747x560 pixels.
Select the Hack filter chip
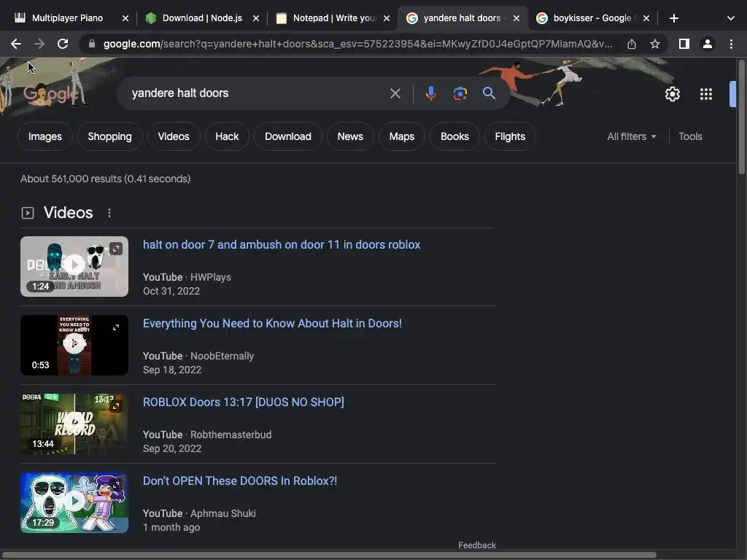[x=227, y=136]
